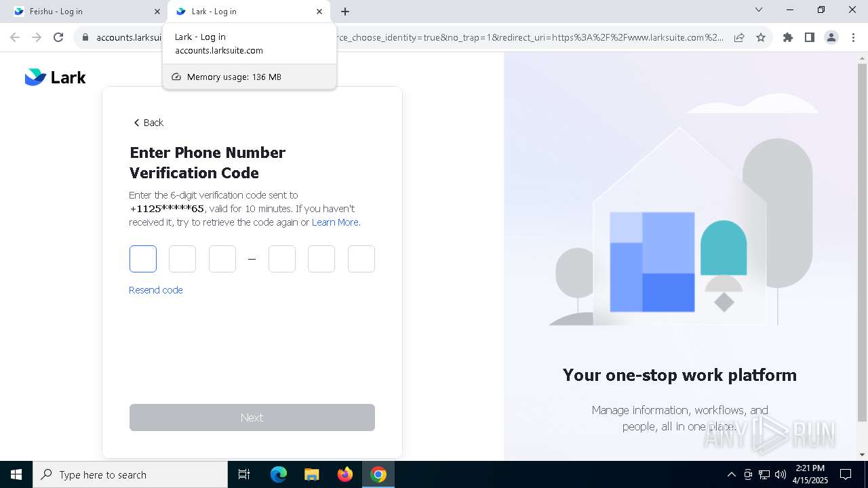Show hidden system tray icons
868x488 pixels.
point(732,474)
